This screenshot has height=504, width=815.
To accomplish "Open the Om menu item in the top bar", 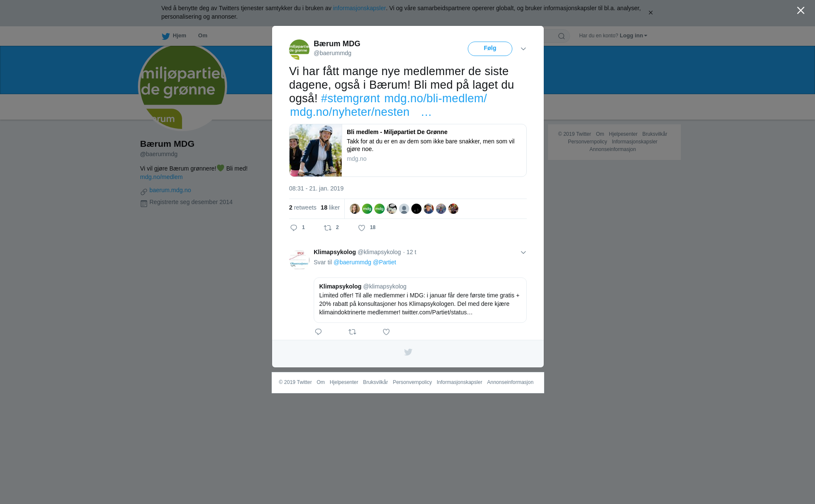I will [202, 36].
